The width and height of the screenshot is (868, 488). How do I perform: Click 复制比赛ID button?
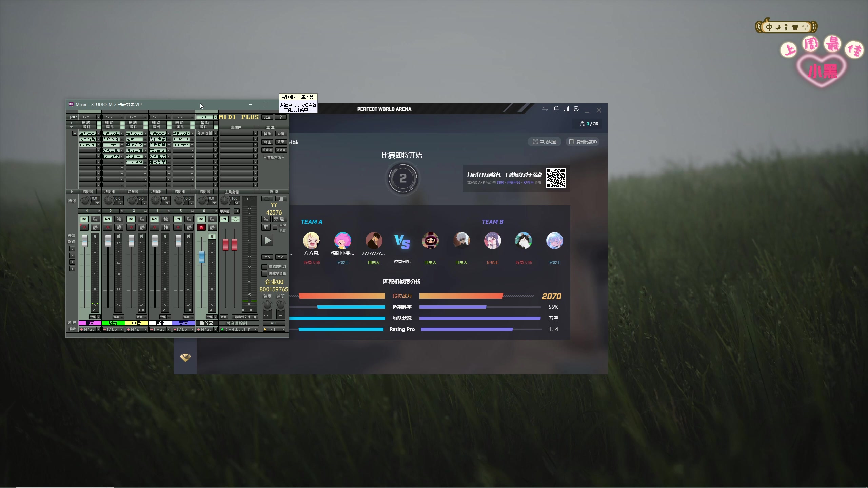[583, 142]
